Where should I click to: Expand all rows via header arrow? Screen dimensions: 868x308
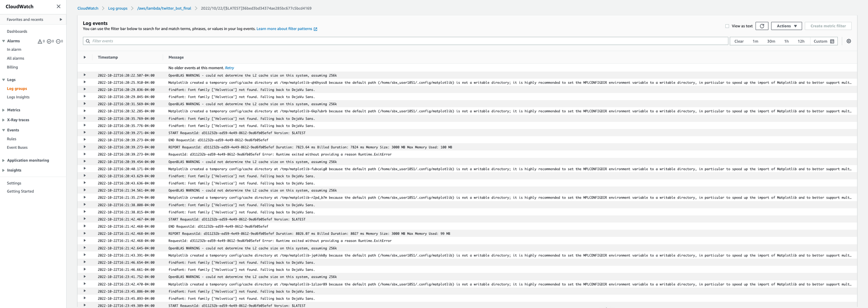[x=85, y=57]
